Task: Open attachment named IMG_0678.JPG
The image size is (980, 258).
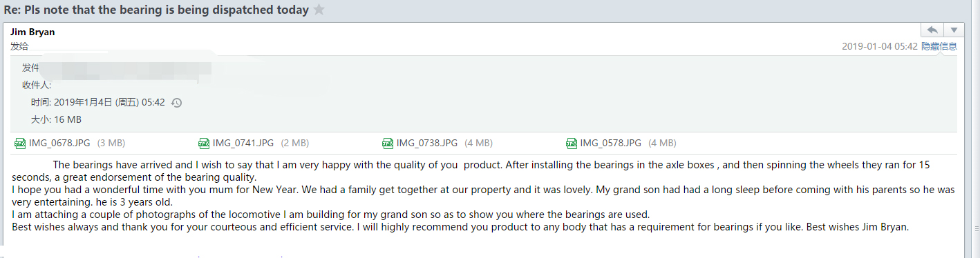Action: tap(59, 143)
